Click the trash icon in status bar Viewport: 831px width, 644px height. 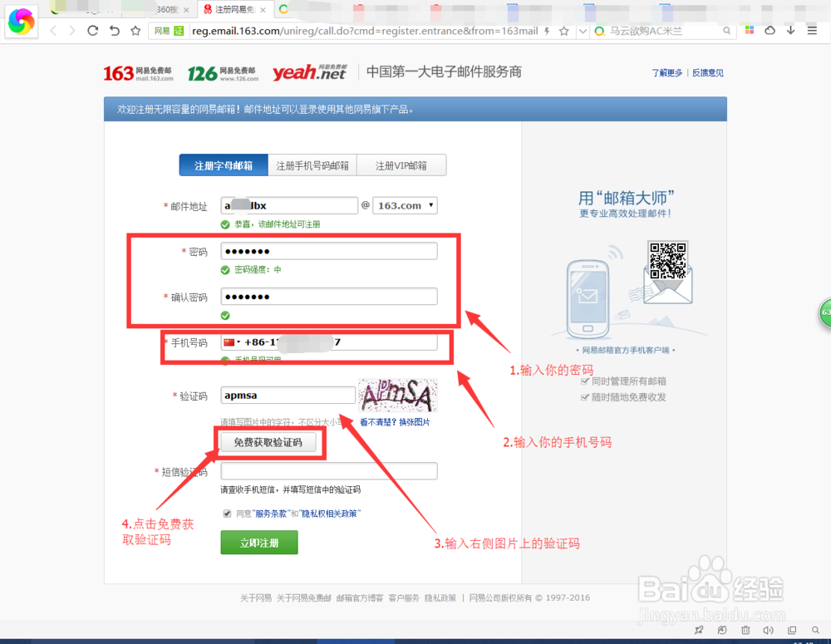pos(745,630)
